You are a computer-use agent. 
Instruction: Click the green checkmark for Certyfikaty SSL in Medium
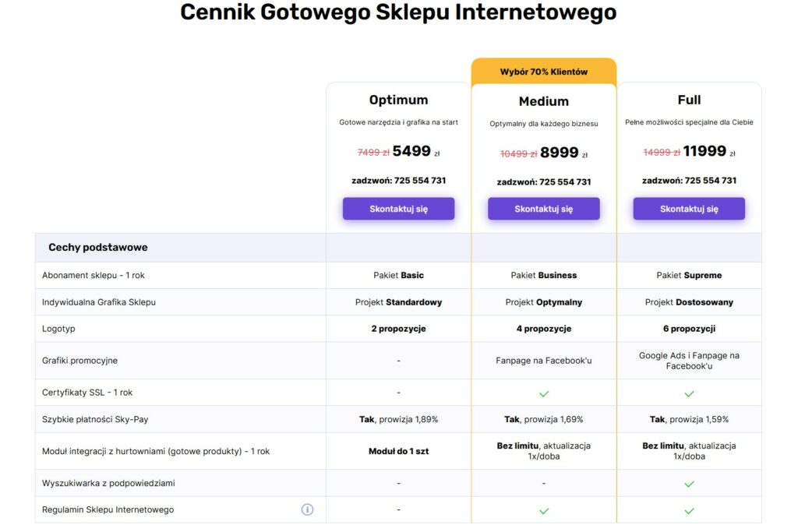543,393
